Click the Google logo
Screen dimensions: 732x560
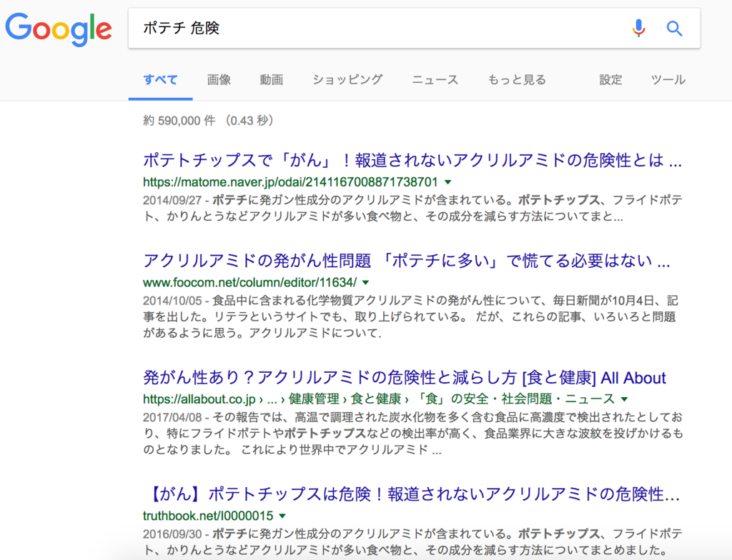(x=59, y=29)
